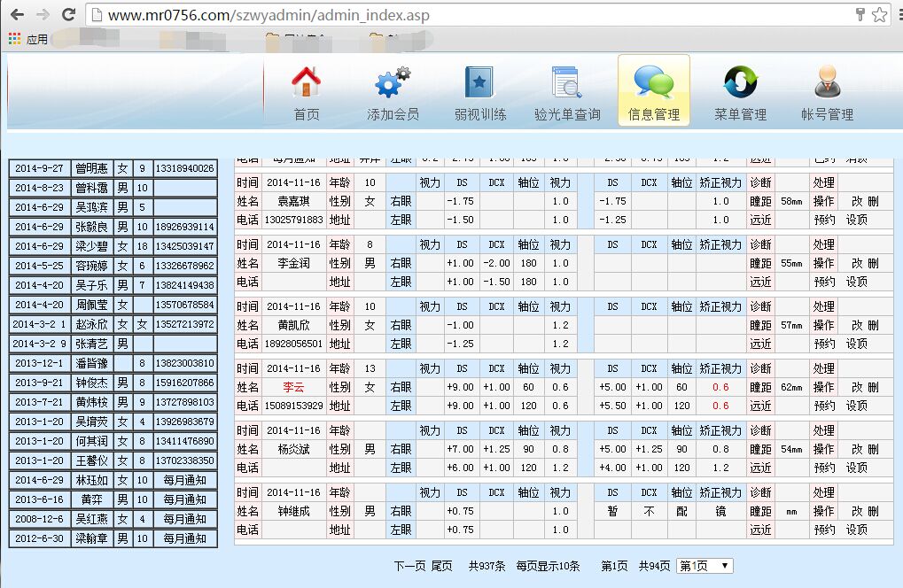903x588 pixels.
Task: Select 梁少碧 in the left list
Action: click(x=91, y=246)
